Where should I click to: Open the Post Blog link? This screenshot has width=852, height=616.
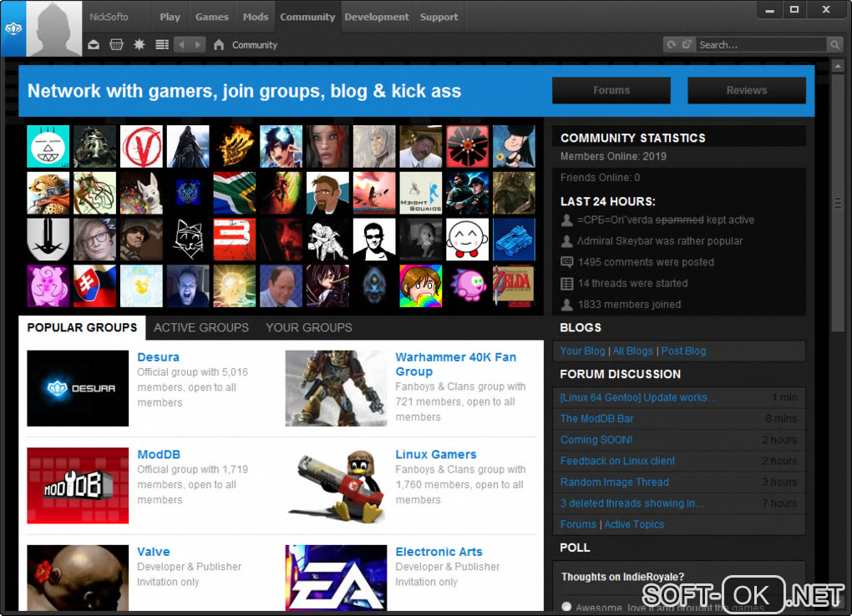tap(683, 351)
